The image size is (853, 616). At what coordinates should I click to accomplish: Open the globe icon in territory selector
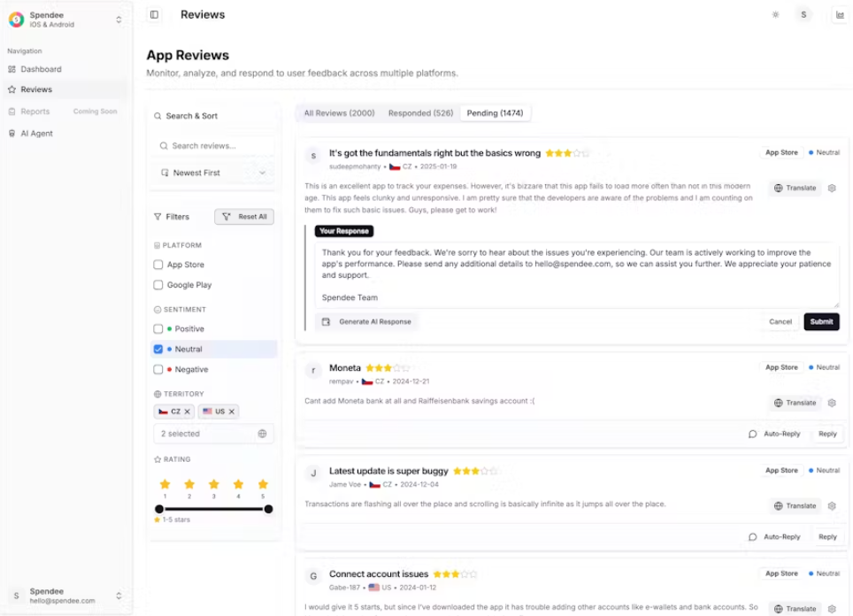tap(262, 434)
